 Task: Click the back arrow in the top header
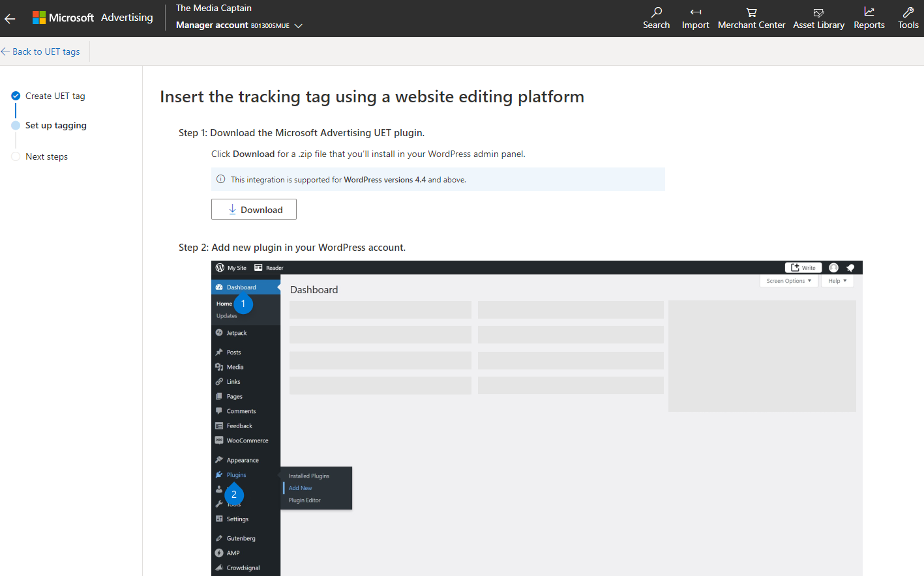10,18
